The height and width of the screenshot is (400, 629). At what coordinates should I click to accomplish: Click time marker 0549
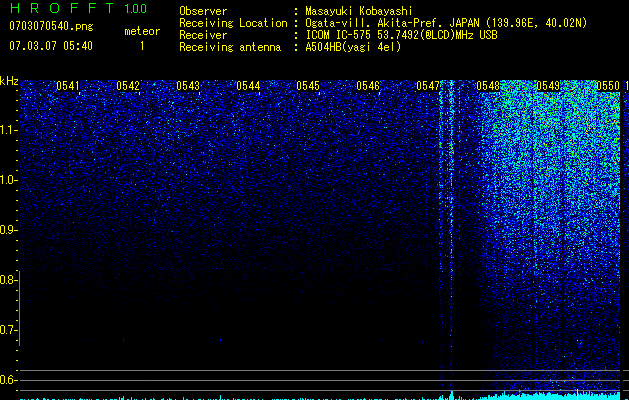click(548, 86)
